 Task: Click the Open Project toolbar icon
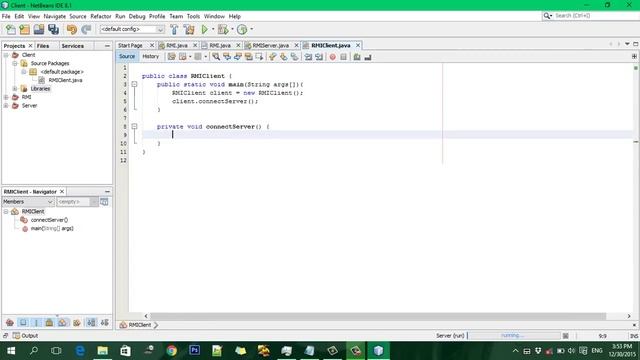click(39, 29)
